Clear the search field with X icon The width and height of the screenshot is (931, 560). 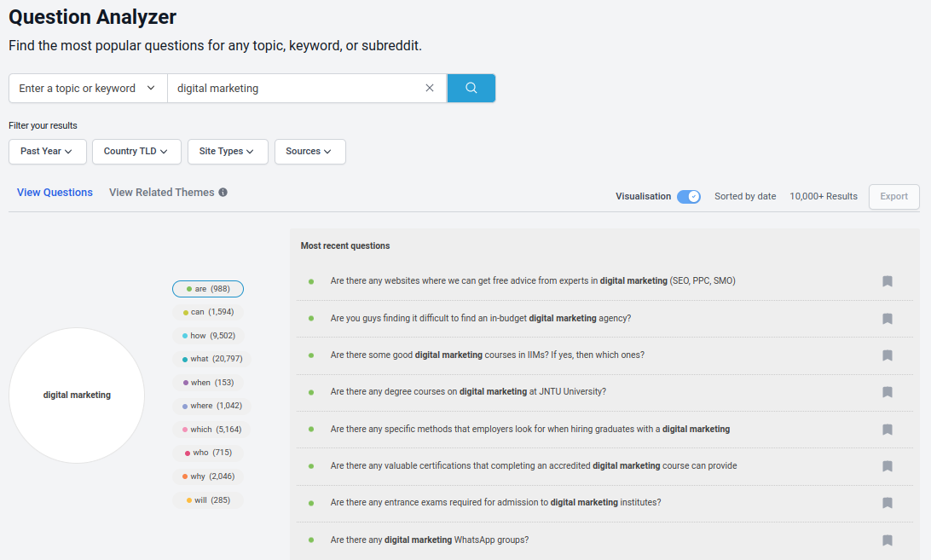430,89
